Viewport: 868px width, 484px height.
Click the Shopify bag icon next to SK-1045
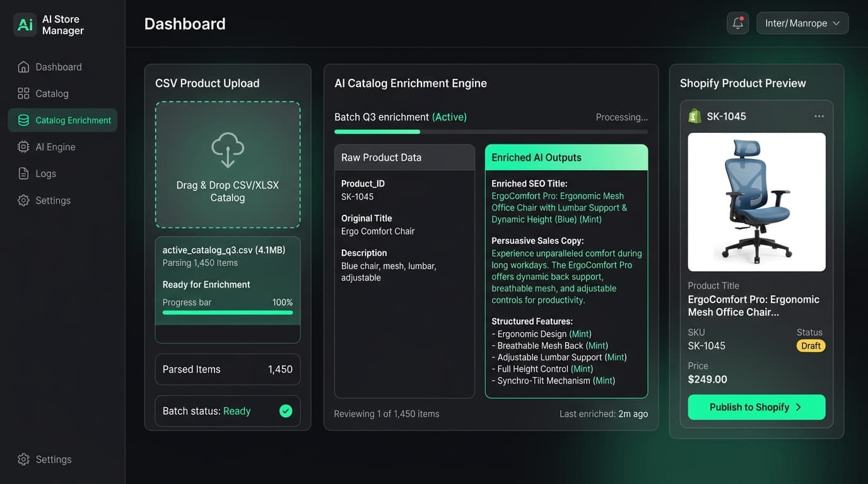[695, 116]
